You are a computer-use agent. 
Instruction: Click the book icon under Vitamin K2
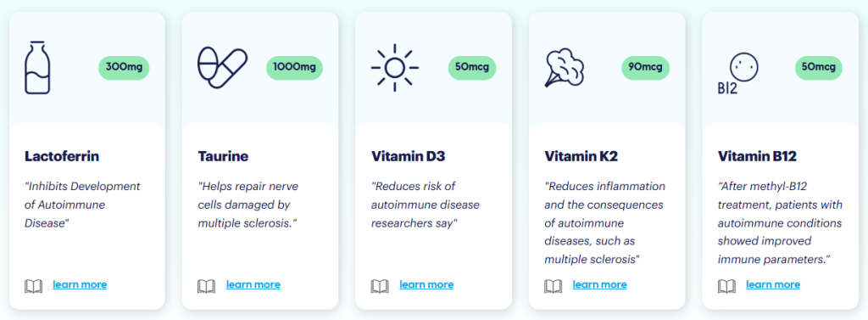(x=553, y=286)
